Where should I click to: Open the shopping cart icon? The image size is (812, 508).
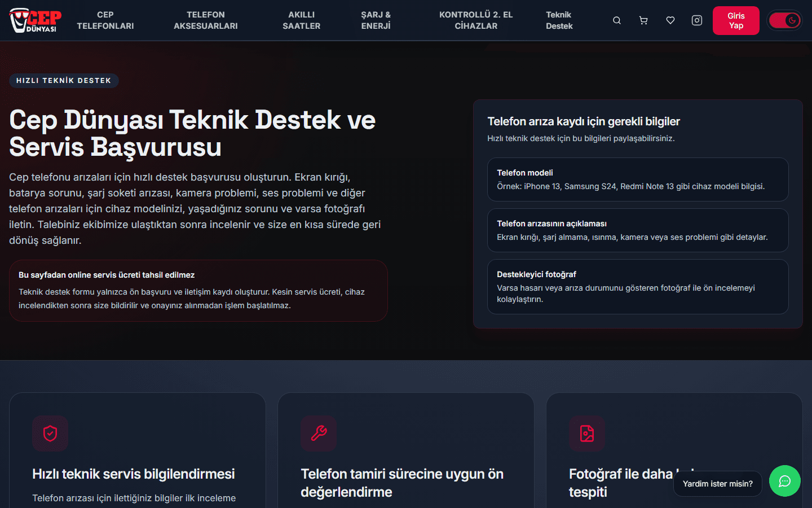pyautogui.click(x=643, y=20)
